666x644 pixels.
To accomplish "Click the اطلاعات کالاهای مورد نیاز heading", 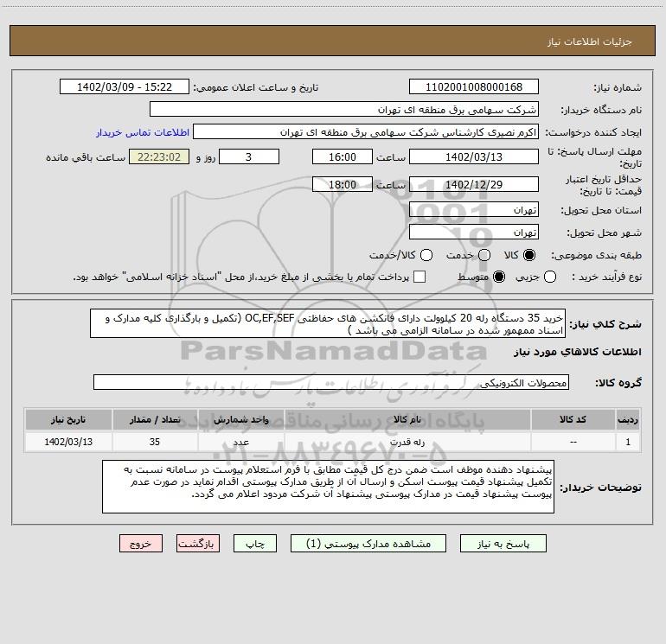I will click(578, 352).
